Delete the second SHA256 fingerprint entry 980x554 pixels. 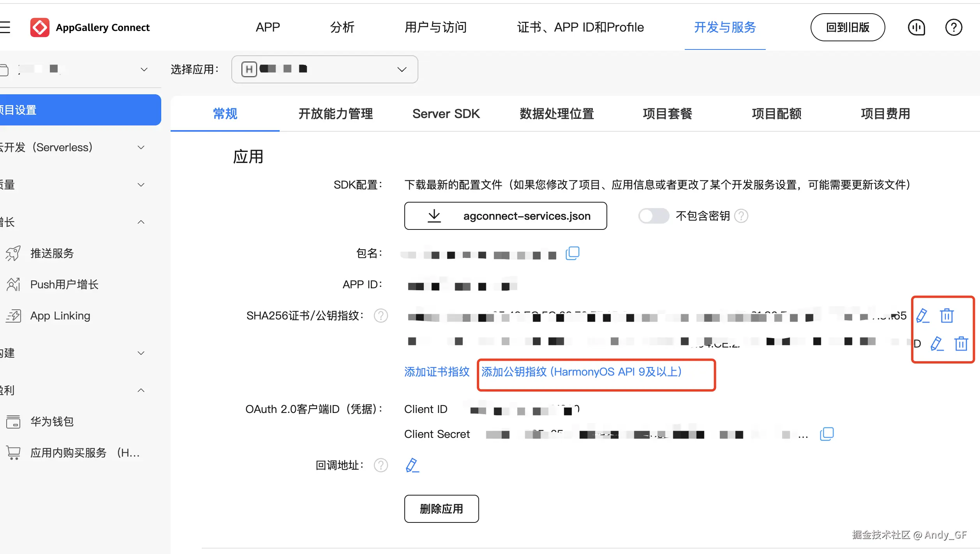coord(961,344)
